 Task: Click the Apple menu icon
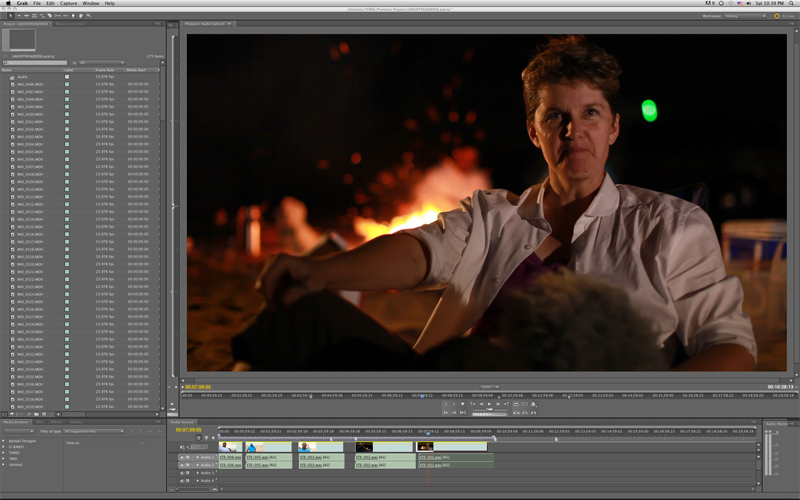click(9, 4)
